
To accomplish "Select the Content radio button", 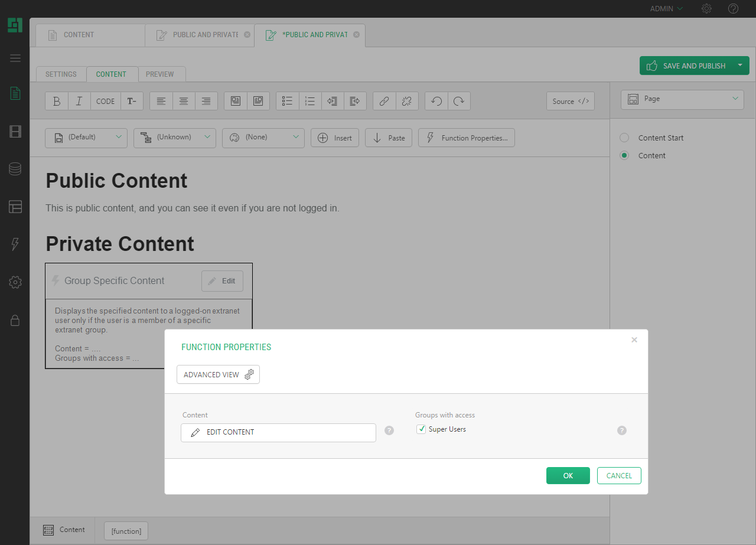I will 624,155.
